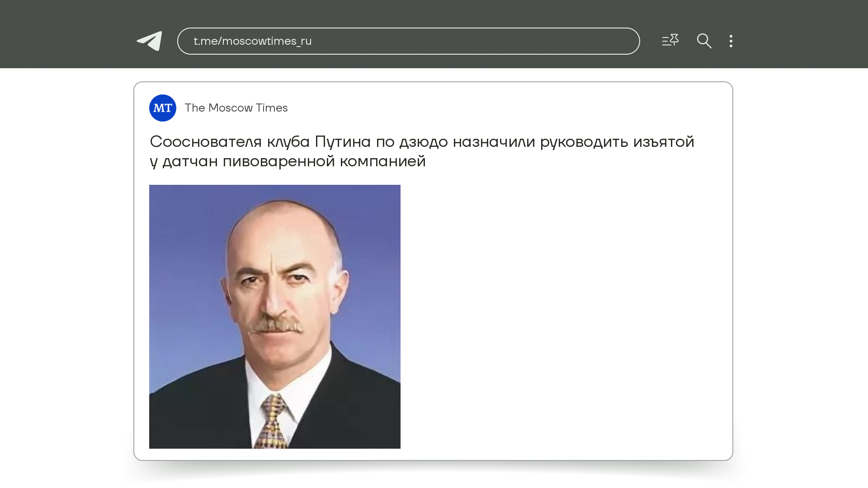This screenshot has height=488, width=868.
Task: Click the word изъятой in the headline
Action: pos(663,142)
